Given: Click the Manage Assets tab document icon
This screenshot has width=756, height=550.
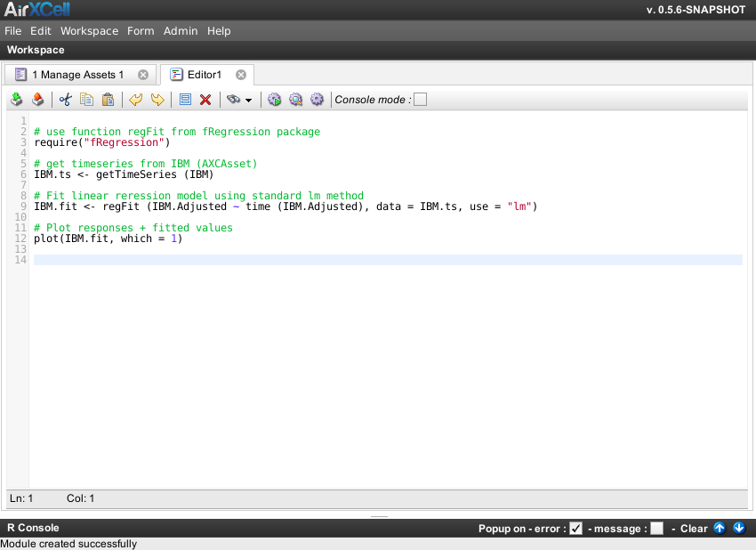Looking at the screenshot, I should (x=20, y=74).
